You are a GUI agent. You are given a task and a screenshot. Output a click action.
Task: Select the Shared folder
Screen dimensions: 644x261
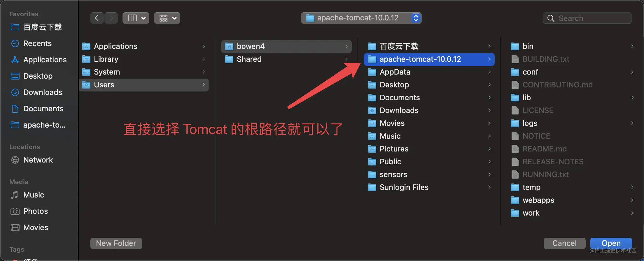286,59
